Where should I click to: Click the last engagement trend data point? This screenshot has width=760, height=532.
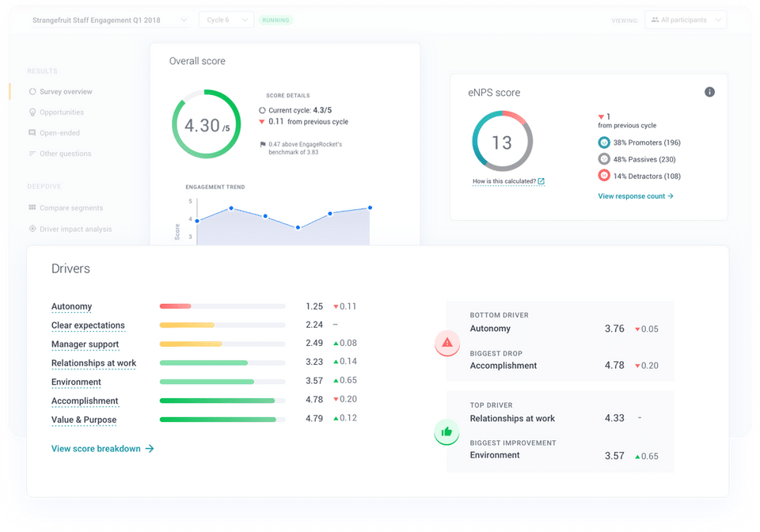370,208
